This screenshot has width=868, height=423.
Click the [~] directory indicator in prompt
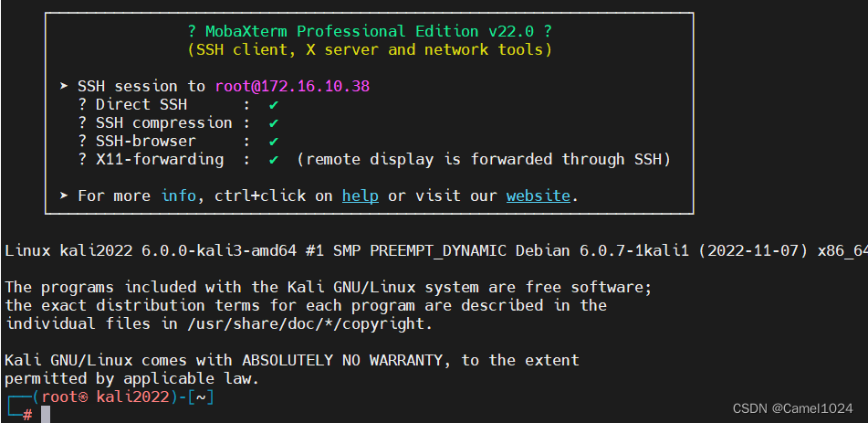(x=202, y=397)
